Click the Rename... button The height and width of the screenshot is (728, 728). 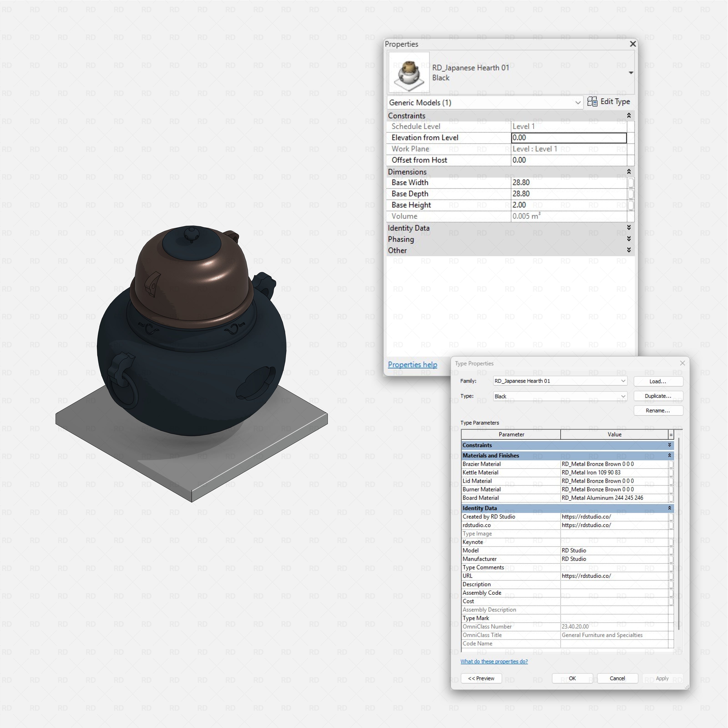click(658, 411)
